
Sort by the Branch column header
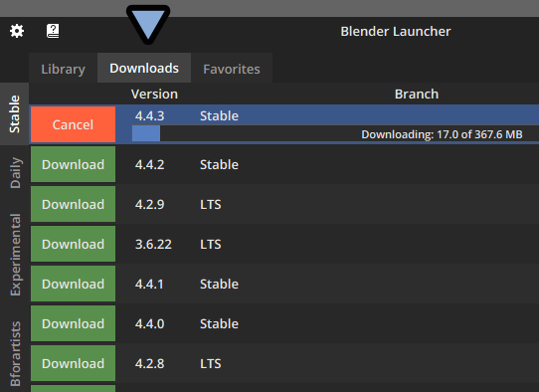pyautogui.click(x=417, y=94)
